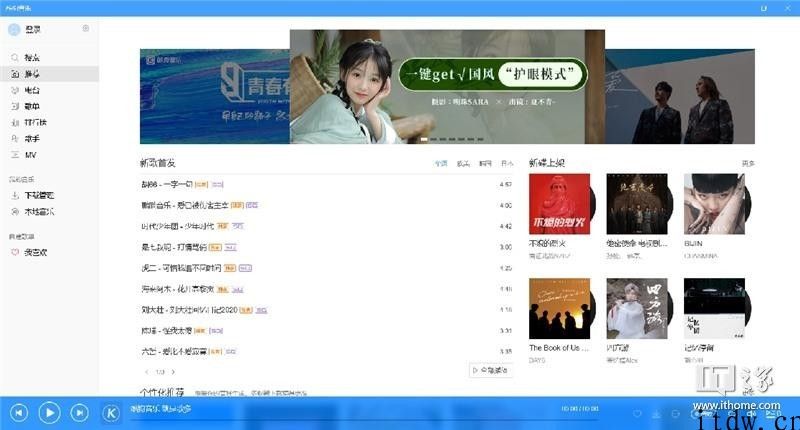Select the song row lasting 3:00

point(327,247)
